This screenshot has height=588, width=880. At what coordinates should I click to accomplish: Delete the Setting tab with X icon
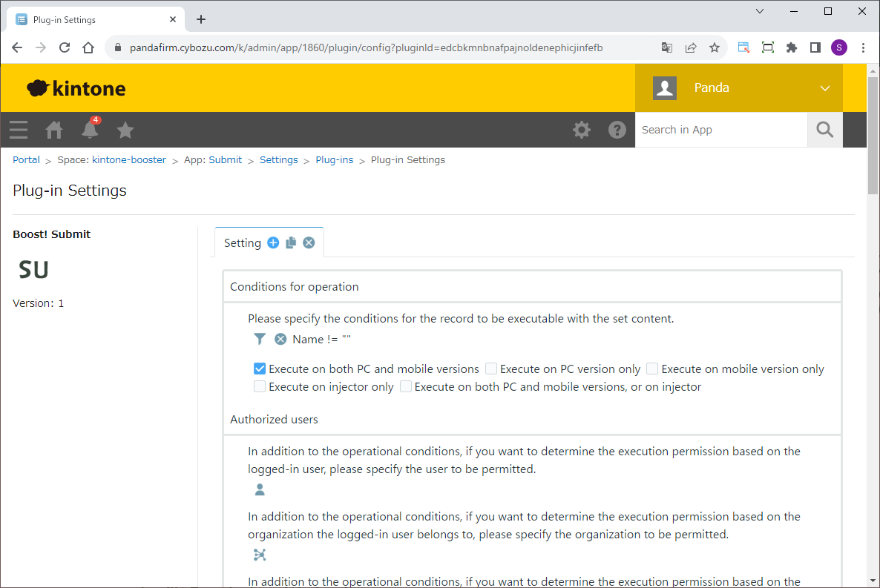pyautogui.click(x=309, y=242)
